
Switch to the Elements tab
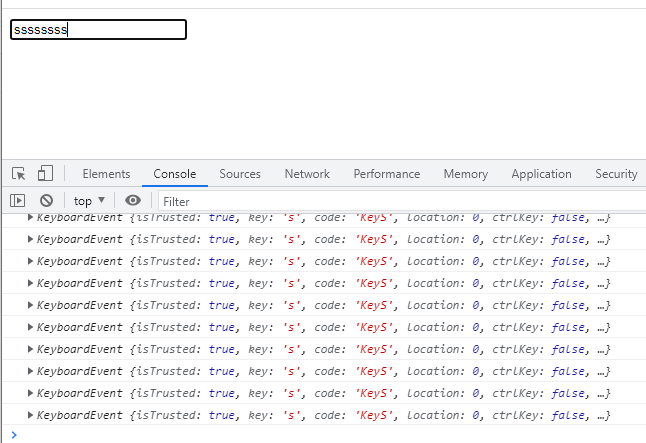pyautogui.click(x=106, y=174)
